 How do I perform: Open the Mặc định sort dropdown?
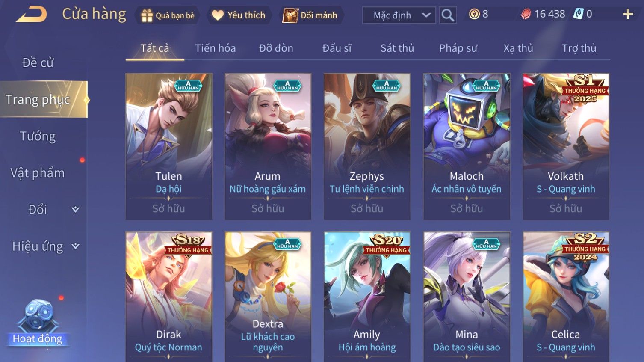pos(399,15)
